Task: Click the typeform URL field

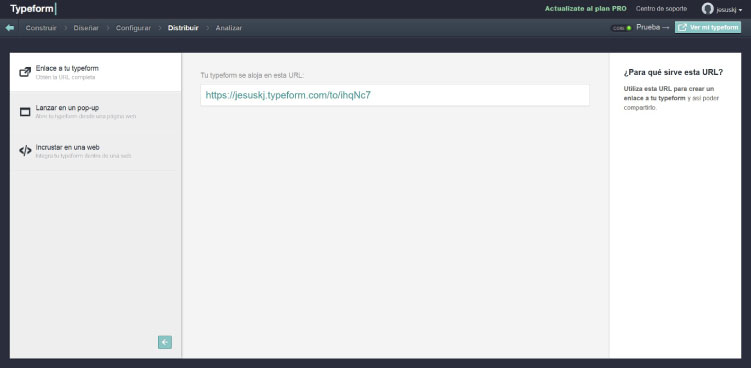Action: point(395,95)
